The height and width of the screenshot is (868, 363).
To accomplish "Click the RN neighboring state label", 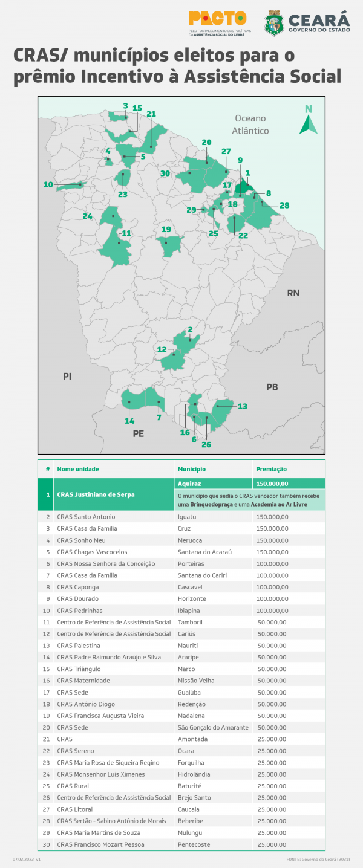I will pyautogui.click(x=293, y=293).
